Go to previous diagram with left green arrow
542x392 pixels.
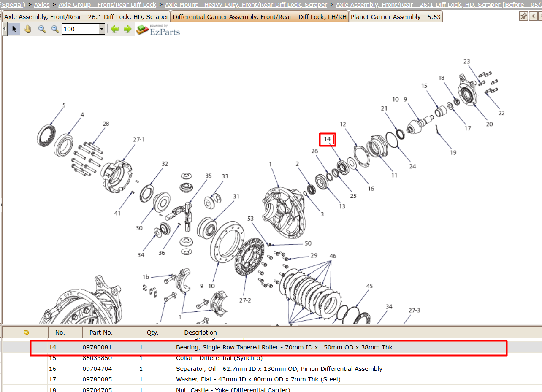114,29
